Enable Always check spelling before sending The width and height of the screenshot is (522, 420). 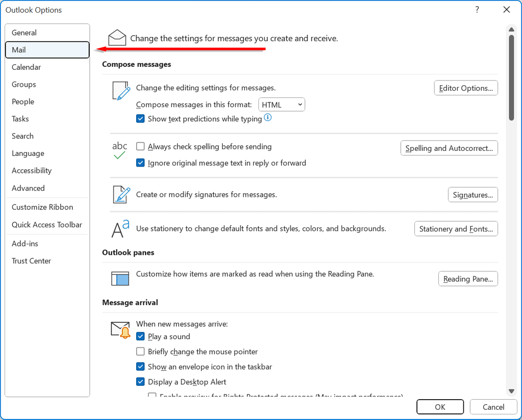coord(141,147)
